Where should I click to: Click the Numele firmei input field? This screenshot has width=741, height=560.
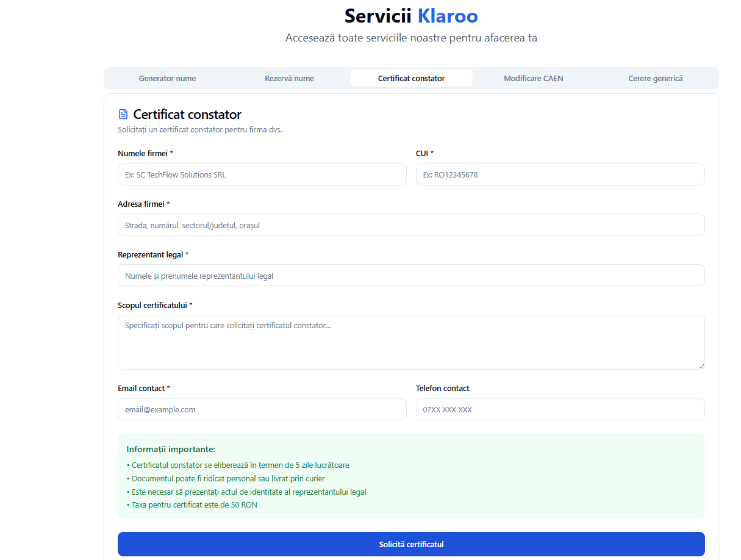[262, 174]
